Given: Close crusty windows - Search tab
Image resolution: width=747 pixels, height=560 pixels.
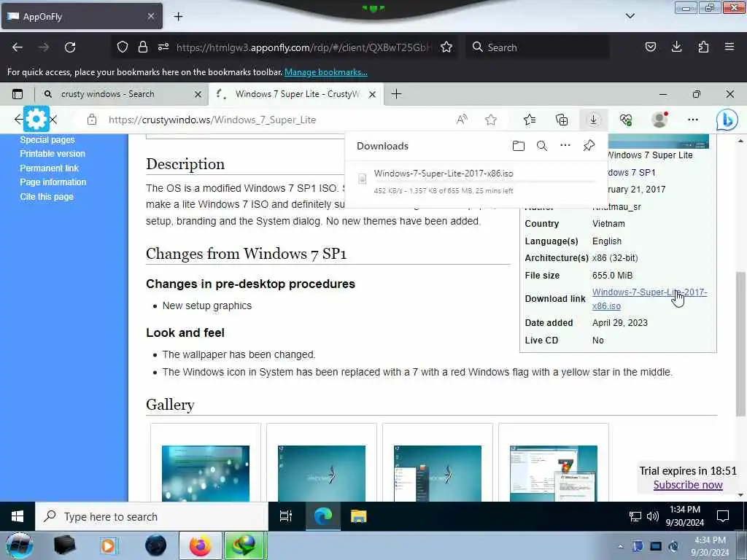Looking at the screenshot, I should [198, 94].
